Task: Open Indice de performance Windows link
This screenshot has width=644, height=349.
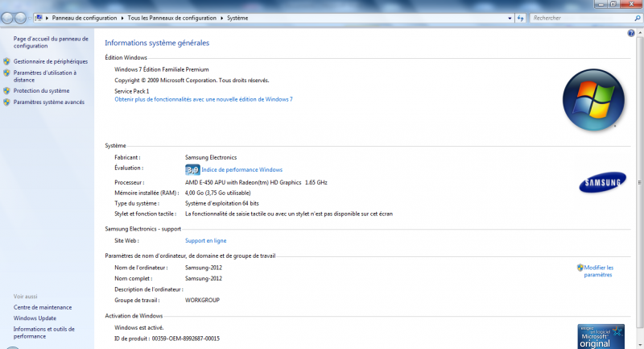Action: [x=242, y=170]
